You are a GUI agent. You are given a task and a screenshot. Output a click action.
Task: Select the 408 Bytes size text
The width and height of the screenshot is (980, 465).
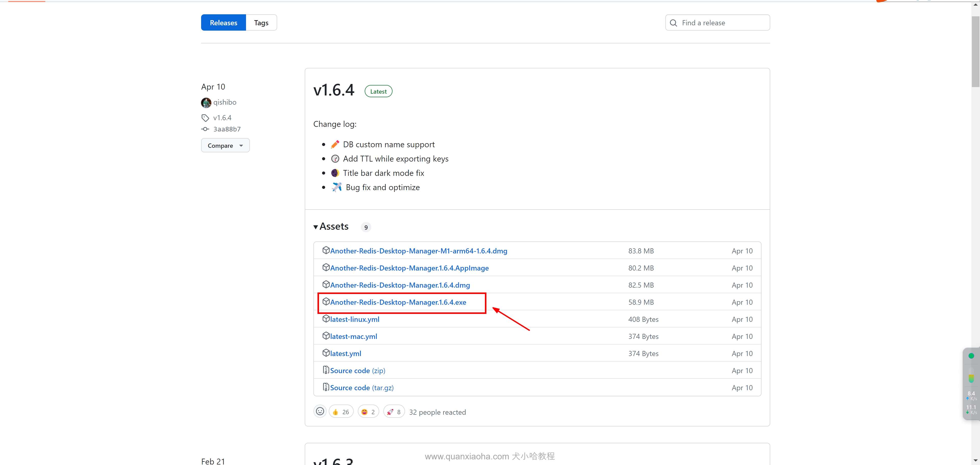[x=643, y=319]
